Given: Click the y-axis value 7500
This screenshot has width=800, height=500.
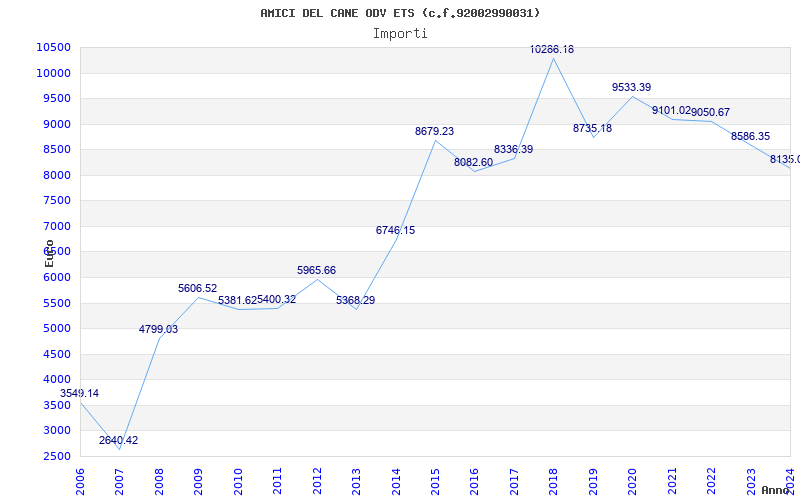Looking at the screenshot, I should point(57,201).
